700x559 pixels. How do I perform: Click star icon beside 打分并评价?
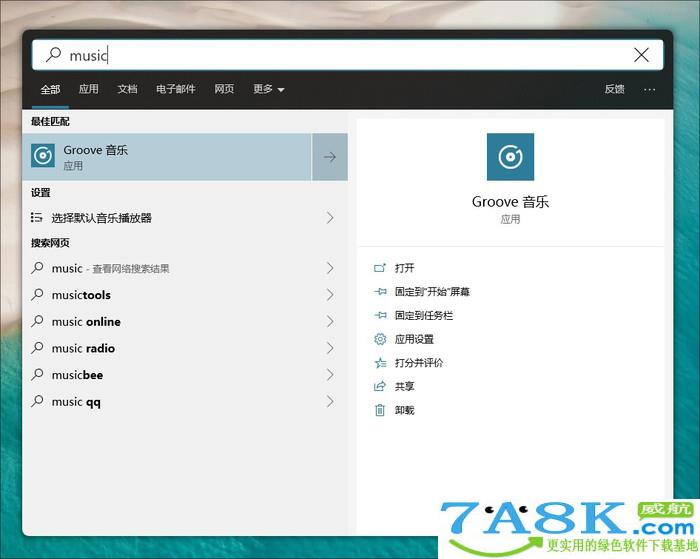tap(379, 363)
